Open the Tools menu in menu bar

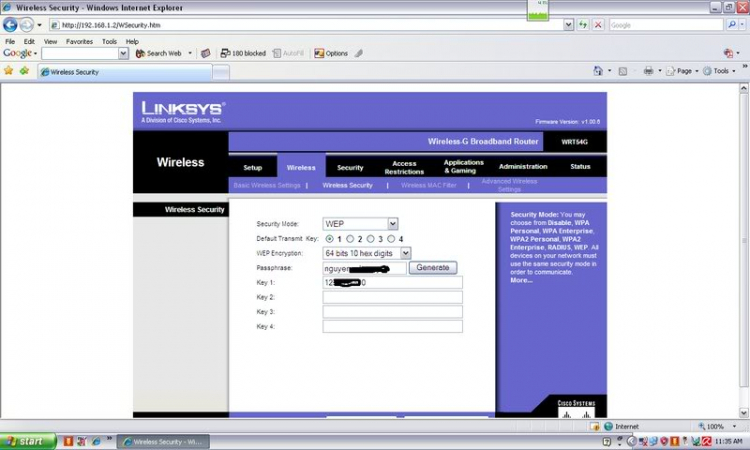(109, 42)
